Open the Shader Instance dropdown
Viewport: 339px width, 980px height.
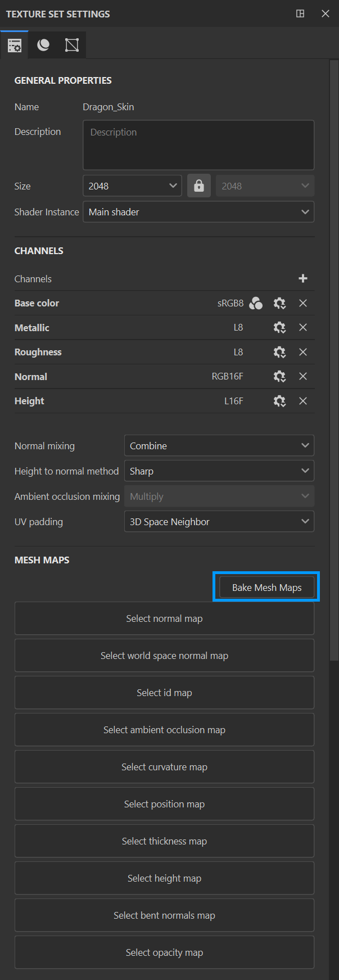pos(198,212)
